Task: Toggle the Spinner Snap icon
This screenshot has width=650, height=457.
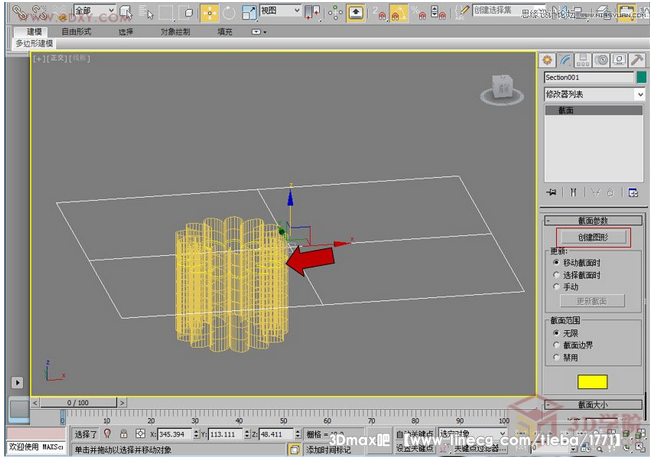Action: point(438,13)
